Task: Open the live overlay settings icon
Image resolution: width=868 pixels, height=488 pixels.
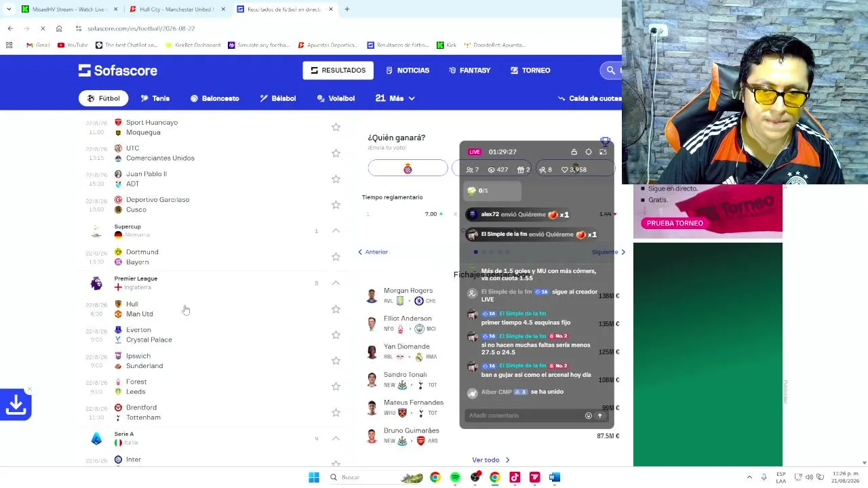Action: click(589, 152)
